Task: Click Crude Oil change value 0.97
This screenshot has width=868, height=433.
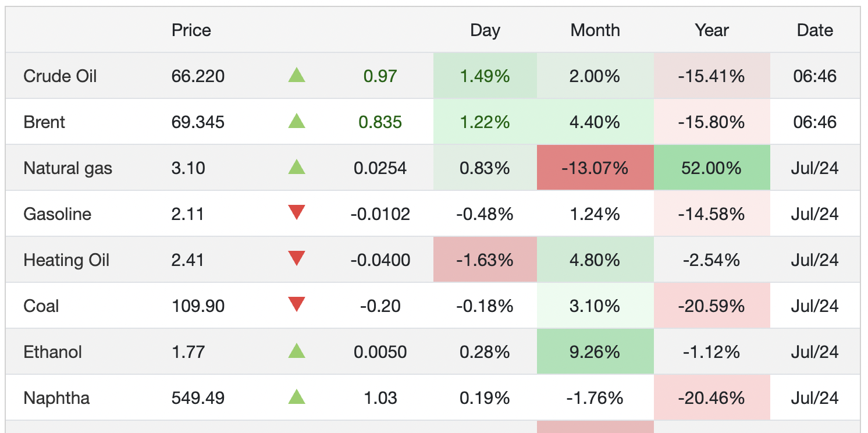Action: [x=380, y=76]
